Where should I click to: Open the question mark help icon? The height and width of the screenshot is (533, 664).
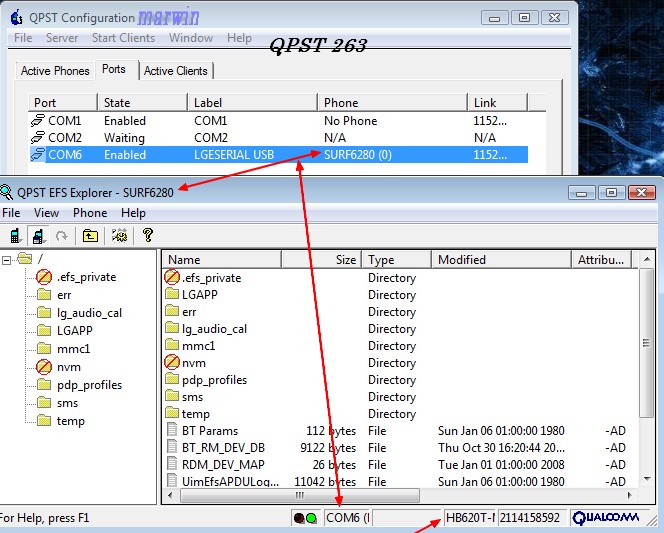[147, 235]
